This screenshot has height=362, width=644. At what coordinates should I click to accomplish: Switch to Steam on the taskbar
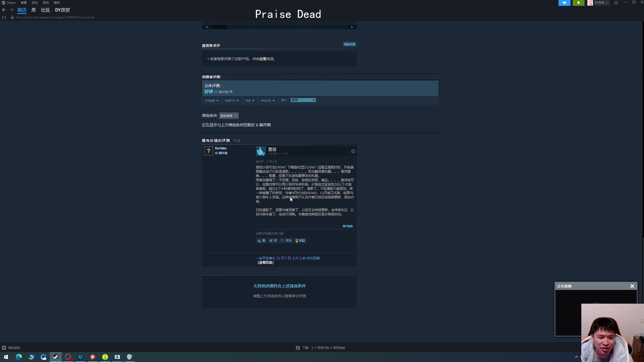click(56, 357)
